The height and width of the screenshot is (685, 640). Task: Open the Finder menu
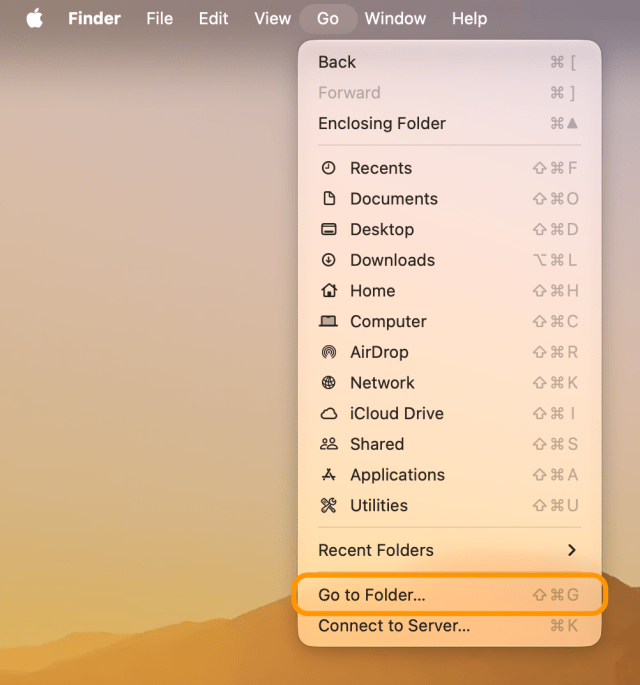[94, 19]
